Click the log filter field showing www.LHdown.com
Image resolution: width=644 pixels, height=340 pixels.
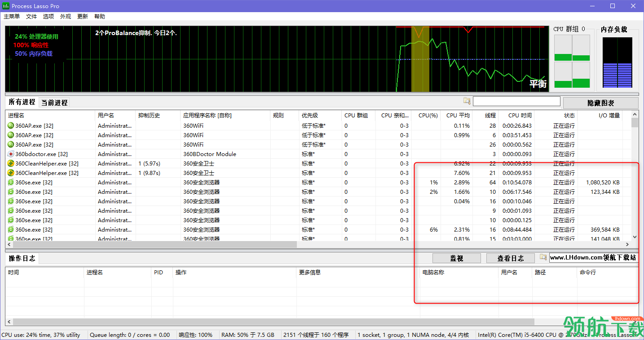pos(593,257)
